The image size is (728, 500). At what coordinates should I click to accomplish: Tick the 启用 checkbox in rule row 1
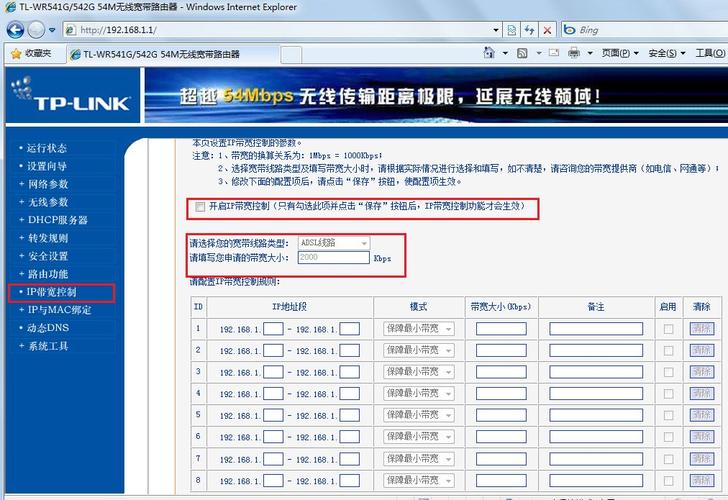point(668,328)
